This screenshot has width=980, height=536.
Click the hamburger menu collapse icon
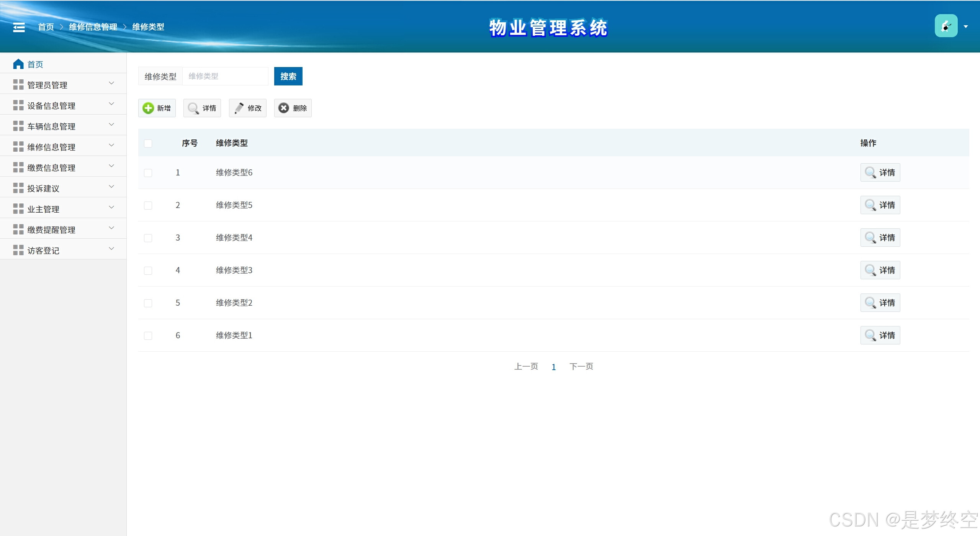(x=19, y=27)
